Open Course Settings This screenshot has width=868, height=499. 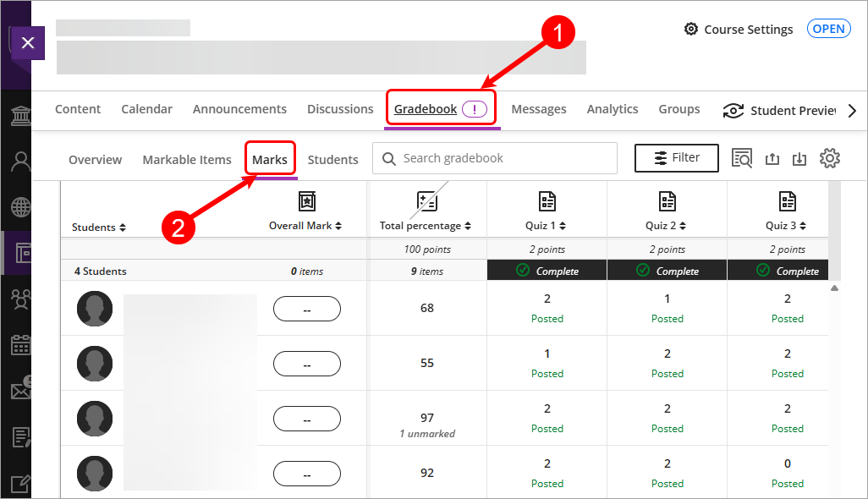click(x=739, y=30)
